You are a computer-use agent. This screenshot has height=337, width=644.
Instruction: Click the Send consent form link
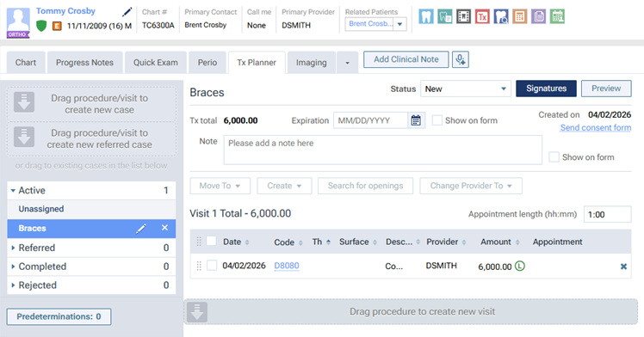(596, 128)
